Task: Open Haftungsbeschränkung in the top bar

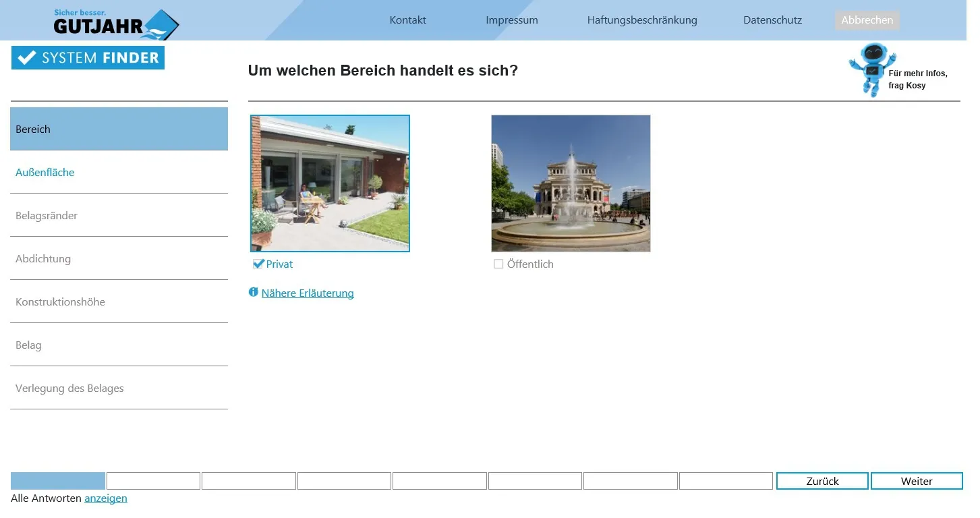Action: (642, 20)
